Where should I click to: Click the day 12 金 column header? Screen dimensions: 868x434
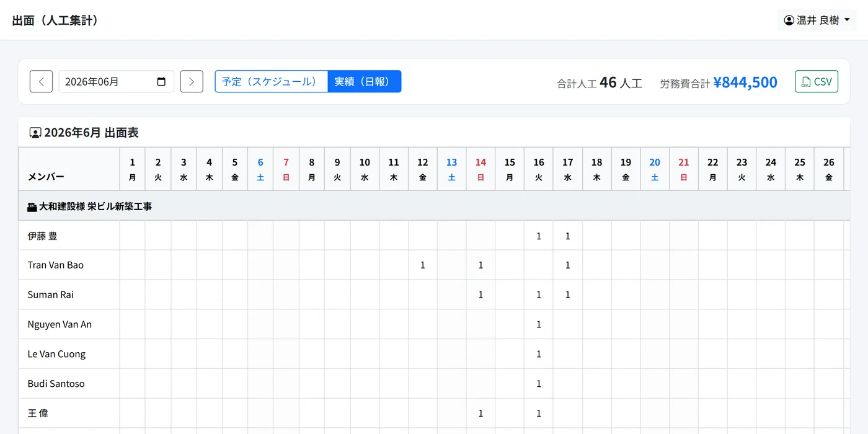pyautogui.click(x=423, y=169)
